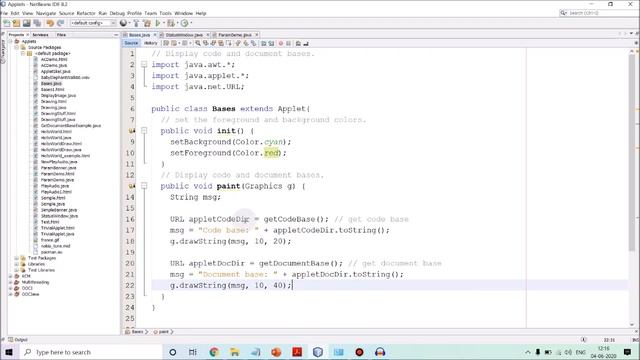The image size is (640, 360).
Task: Minimize the Projects panel with its minimize button
Action: click(116, 35)
